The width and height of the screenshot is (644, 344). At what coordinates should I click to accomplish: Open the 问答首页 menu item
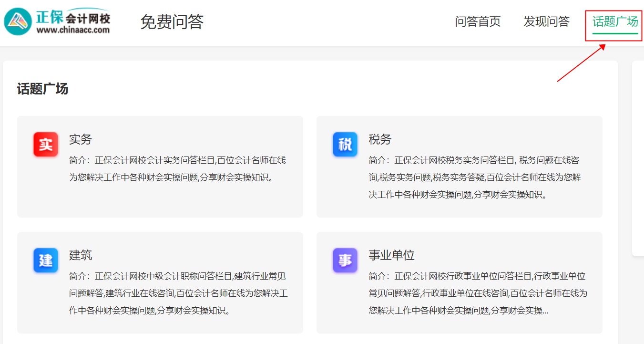click(478, 21)
